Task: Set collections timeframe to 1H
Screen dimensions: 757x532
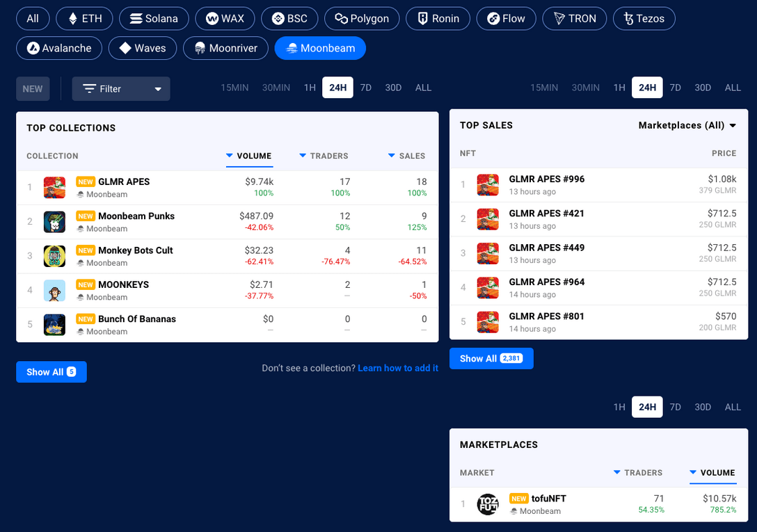Action: tap(310, 88)
